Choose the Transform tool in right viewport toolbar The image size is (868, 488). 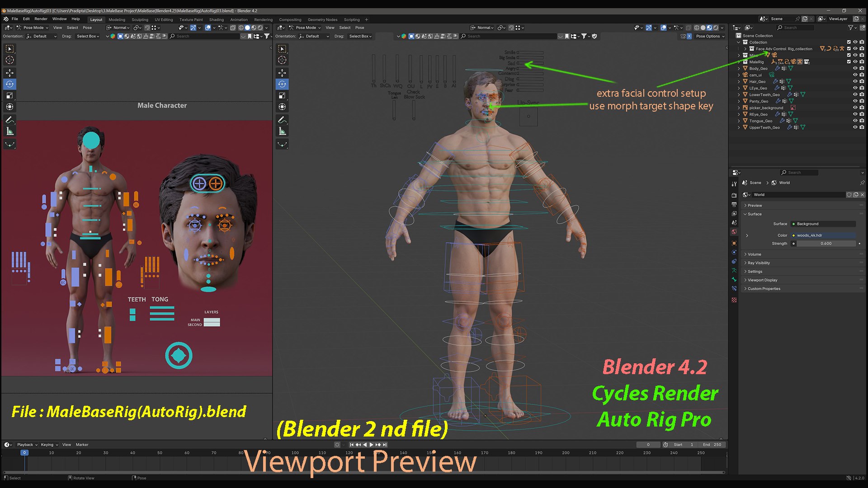(282, 107)
